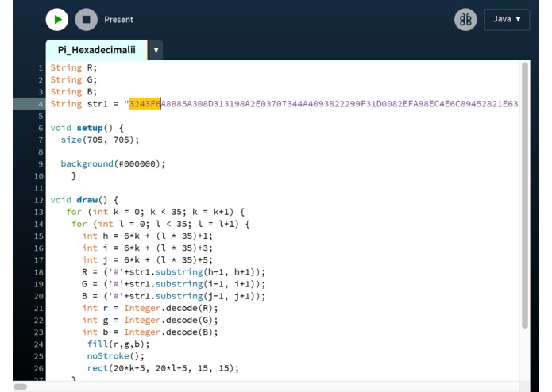Select the Pi_Hexadecimalii tab
The width and height of the screenshot is (552, 392).
click(x=96, y=50)
